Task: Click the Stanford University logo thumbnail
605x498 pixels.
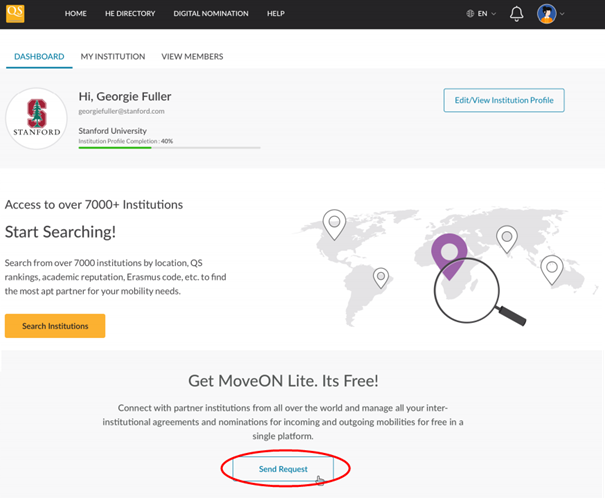Action: [36, 118]
